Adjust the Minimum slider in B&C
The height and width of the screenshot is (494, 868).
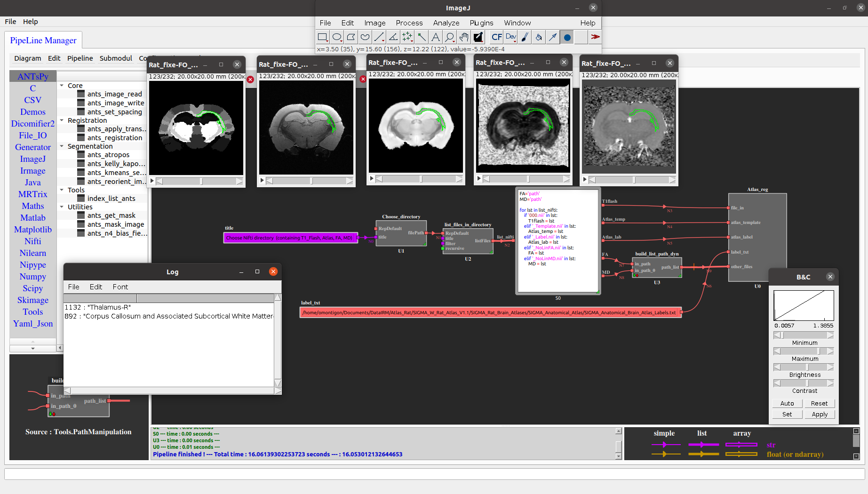(x=804, y=335)
